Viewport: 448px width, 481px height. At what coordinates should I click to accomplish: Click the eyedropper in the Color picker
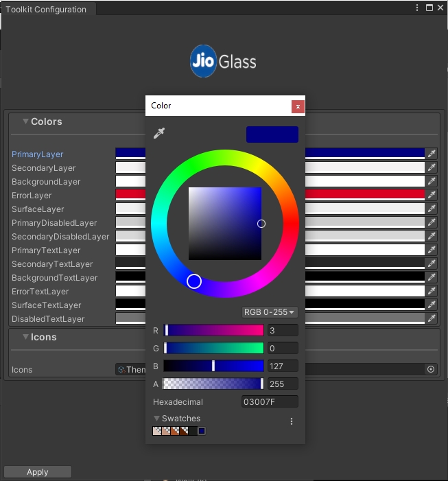point(159,133)
